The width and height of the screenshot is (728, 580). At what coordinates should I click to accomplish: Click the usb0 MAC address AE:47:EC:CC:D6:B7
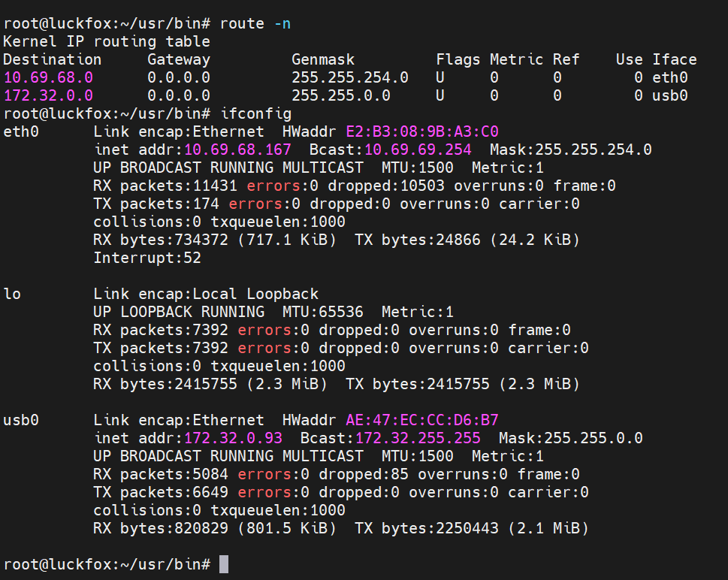pyautogui.click(x=422, y=420)
